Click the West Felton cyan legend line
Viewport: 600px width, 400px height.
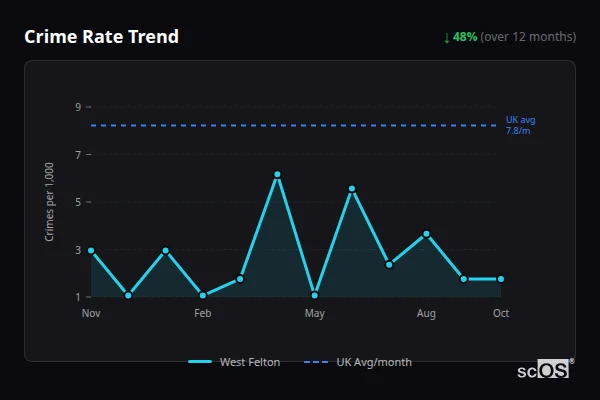[200, 362]
